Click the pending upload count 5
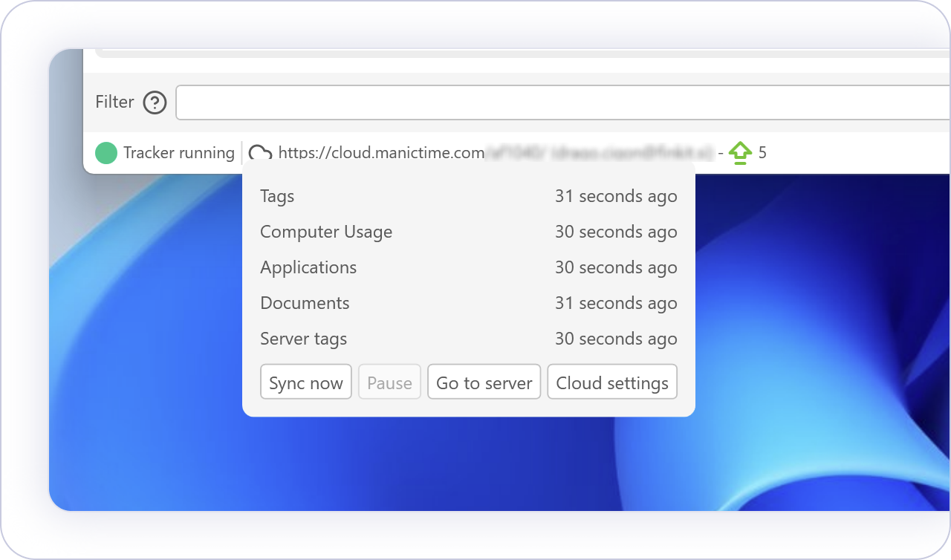Image resolution: width=951 pixels, height=560 pixels. 762,153
